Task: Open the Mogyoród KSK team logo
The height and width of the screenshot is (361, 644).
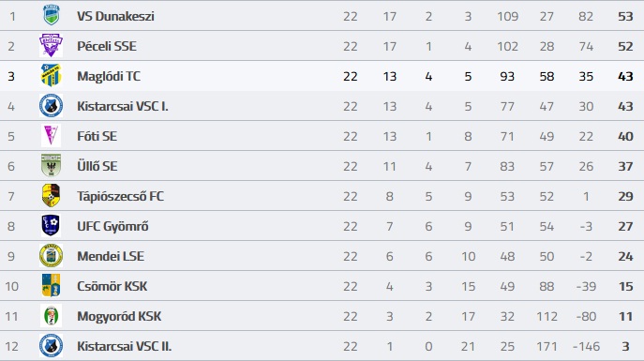Action: [x=51, y=315]
